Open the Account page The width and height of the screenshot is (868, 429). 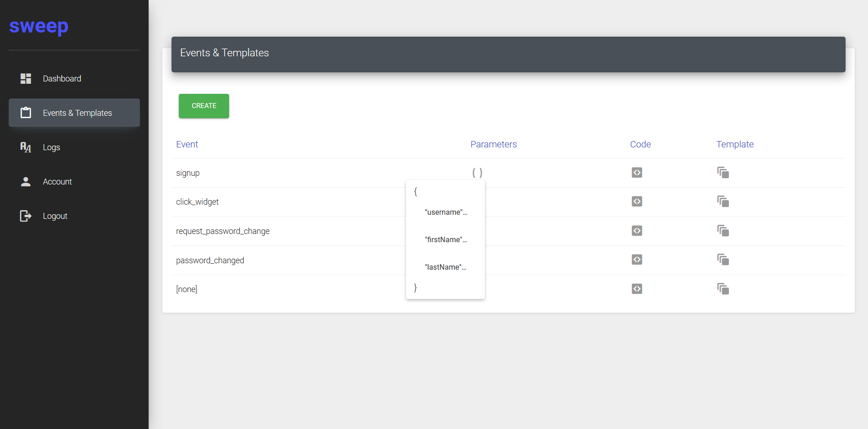pyautogui.click(x=57, y=182)
